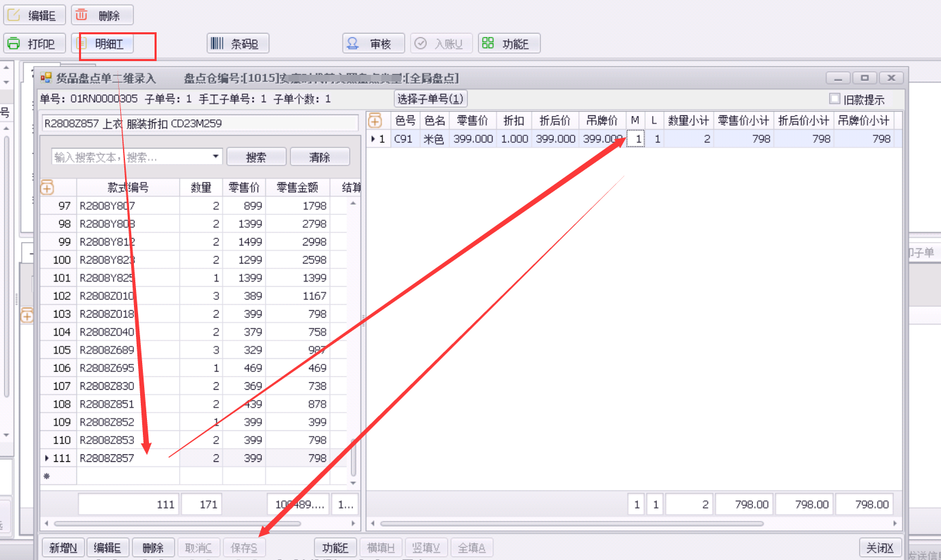941x560 pixels.
Task: Expand the search text dropdown arrow
Action: pos(216,156)
